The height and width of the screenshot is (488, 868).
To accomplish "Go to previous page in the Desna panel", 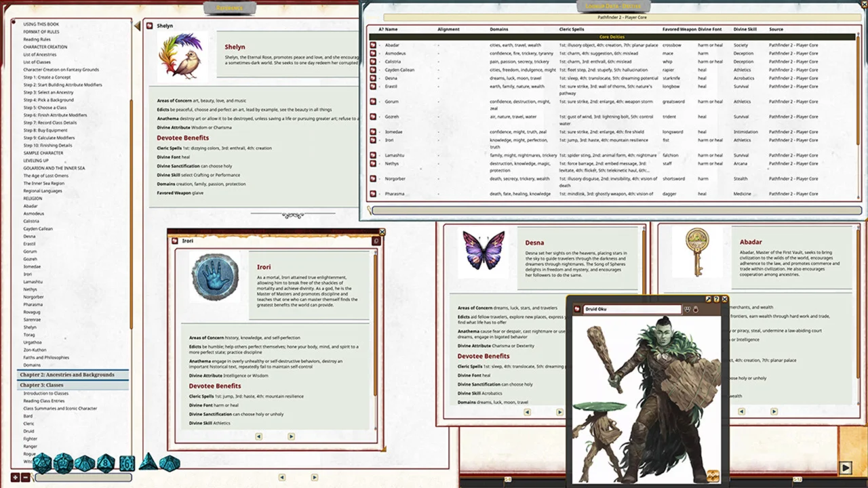I will tap(527, 411).
